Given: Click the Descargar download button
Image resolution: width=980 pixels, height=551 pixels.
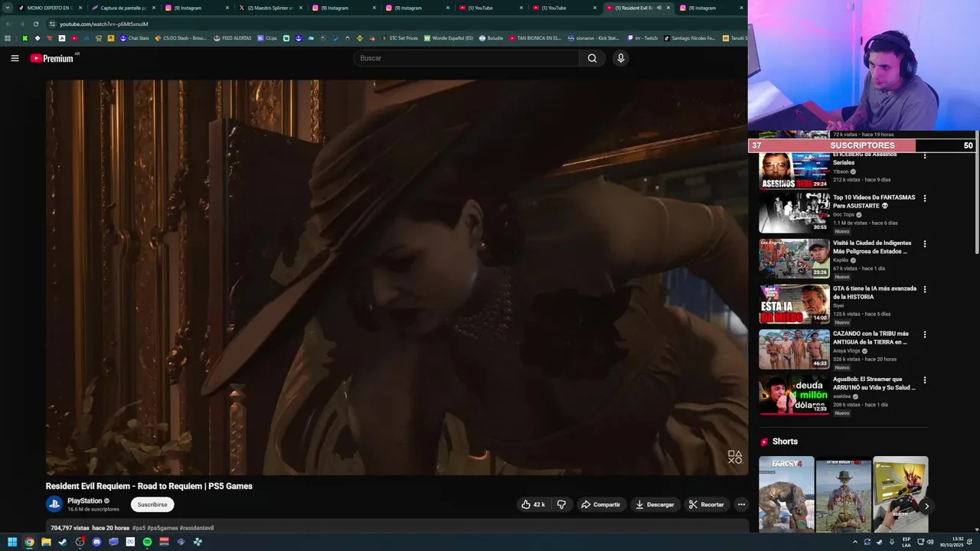Looking at the screenshot, I should click(655, 504).
